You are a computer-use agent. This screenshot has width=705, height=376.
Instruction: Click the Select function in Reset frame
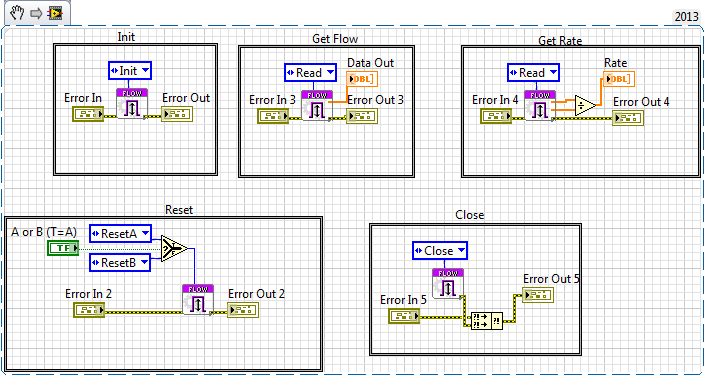coord(175,248)
